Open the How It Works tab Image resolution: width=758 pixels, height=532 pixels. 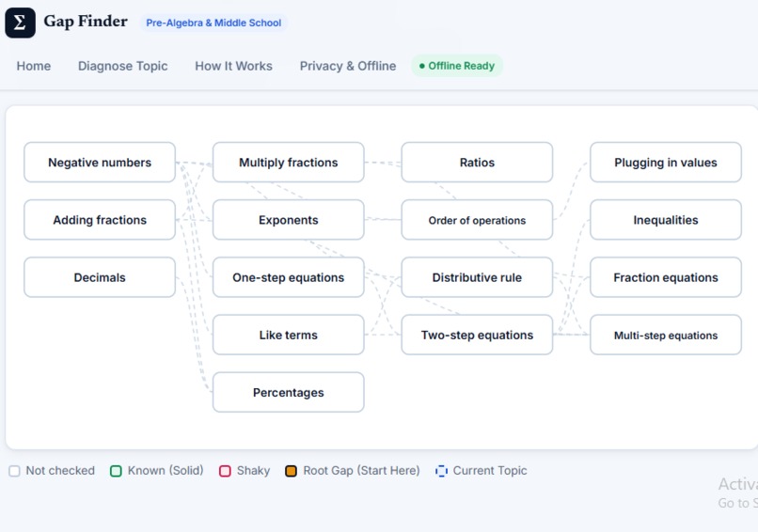tap(233, 66)
